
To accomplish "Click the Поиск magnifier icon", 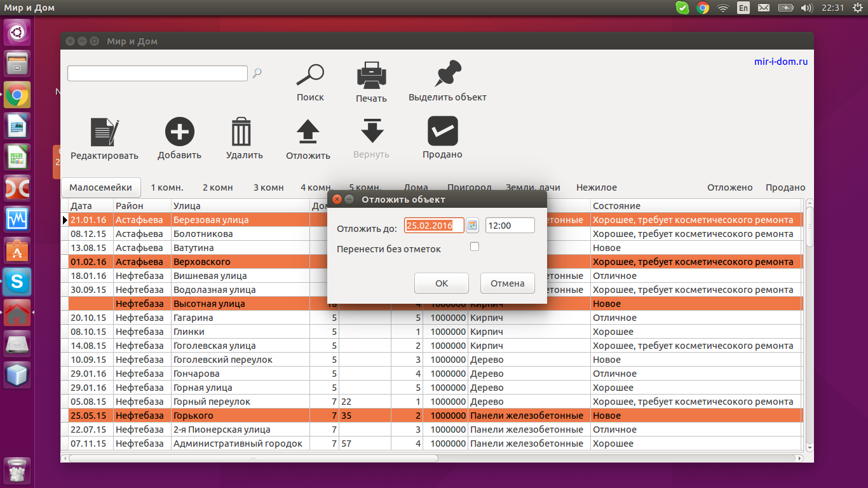I will tap(310, 76).
